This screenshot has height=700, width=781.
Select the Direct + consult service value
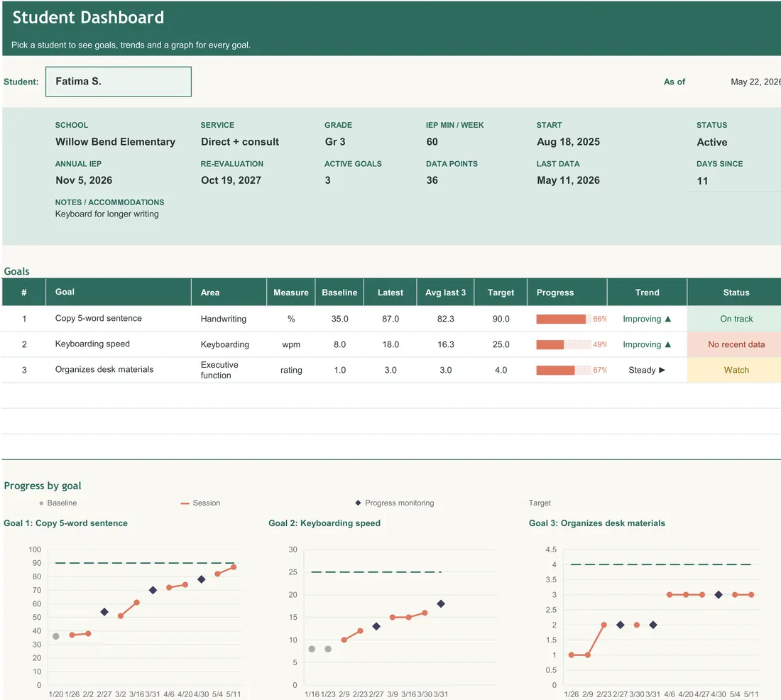(239, 142)
